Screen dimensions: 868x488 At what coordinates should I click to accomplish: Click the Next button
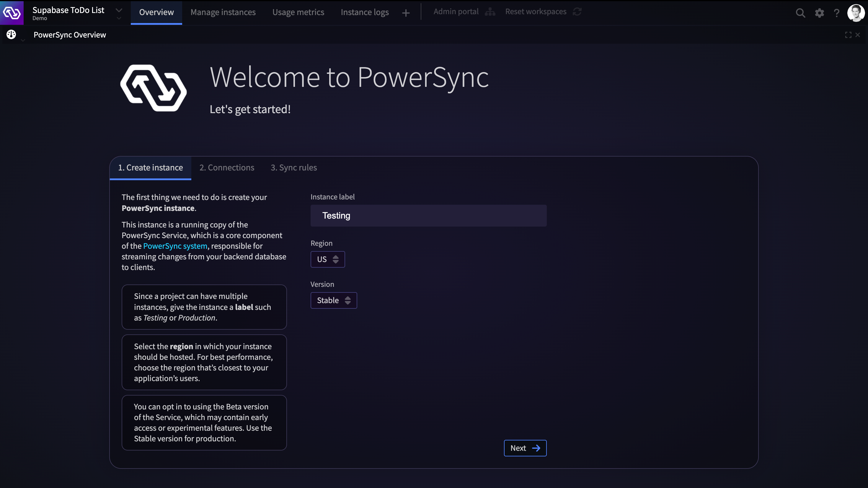[525, 448]
